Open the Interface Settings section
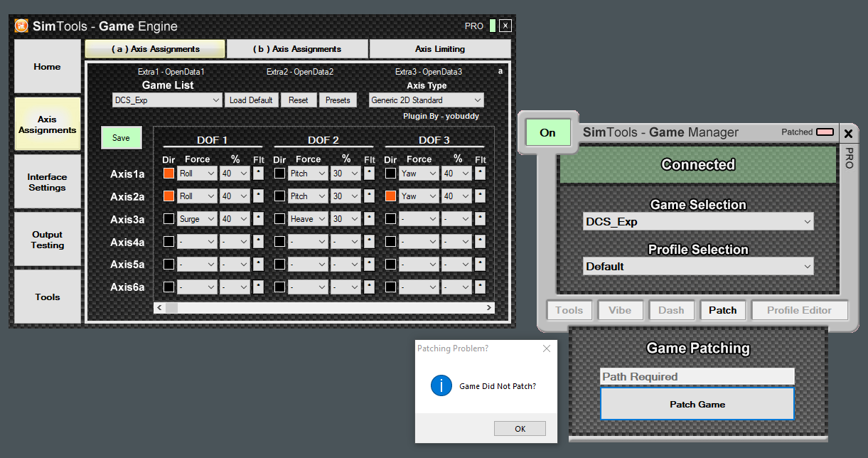 (x=47, y=182)
